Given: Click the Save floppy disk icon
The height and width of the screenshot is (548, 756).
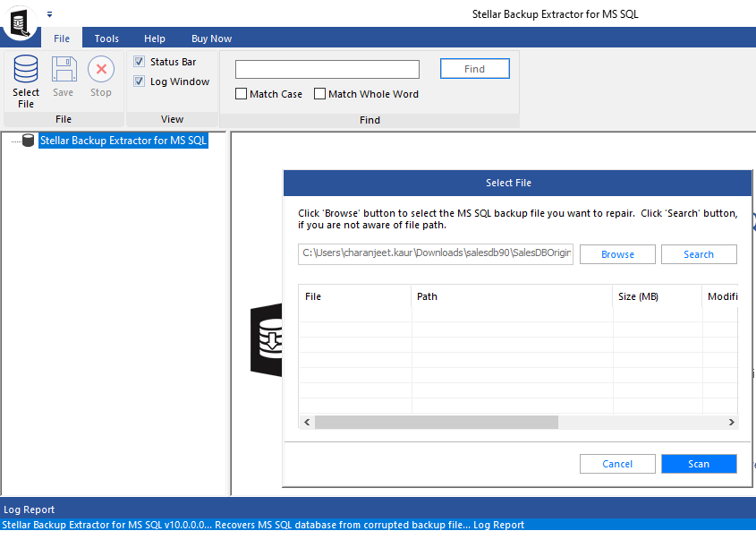Looking at the screenshot, I should [x=64, y=69].
